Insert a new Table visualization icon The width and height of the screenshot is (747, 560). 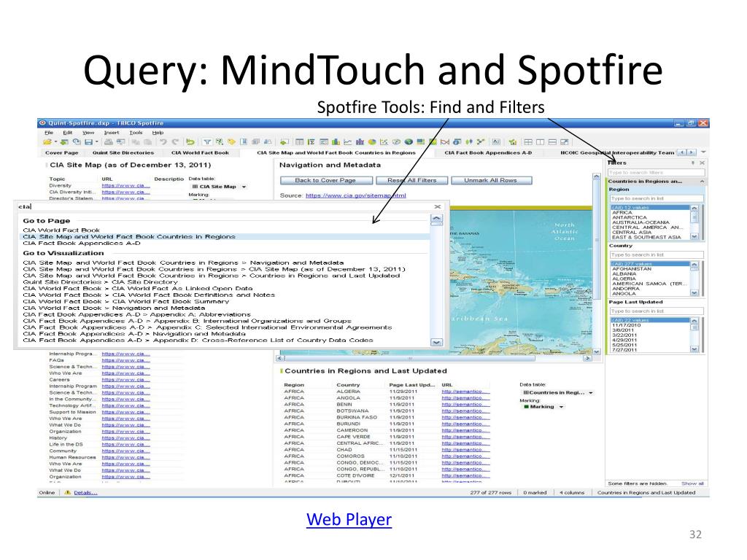(300, 142)
